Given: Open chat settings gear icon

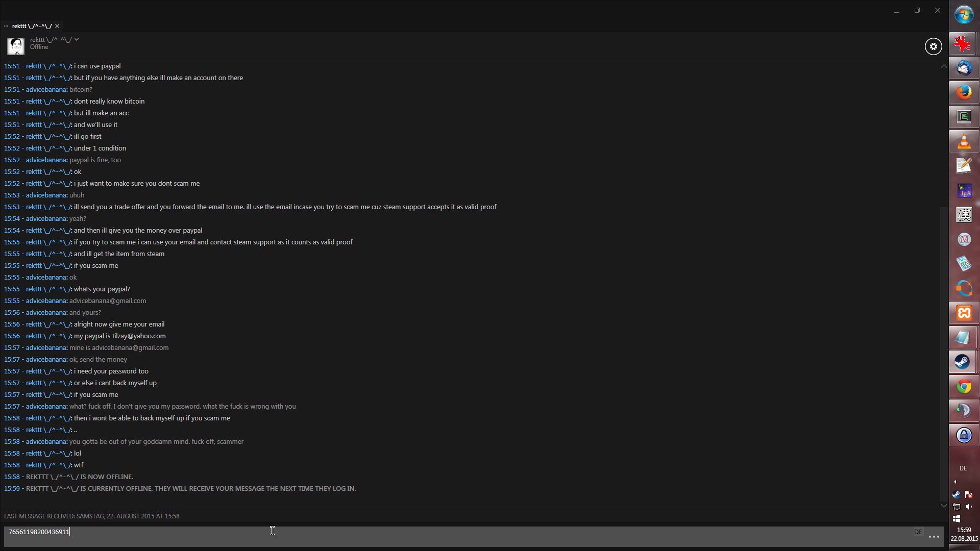Looking at the screenshot, I should coord(933,46).
